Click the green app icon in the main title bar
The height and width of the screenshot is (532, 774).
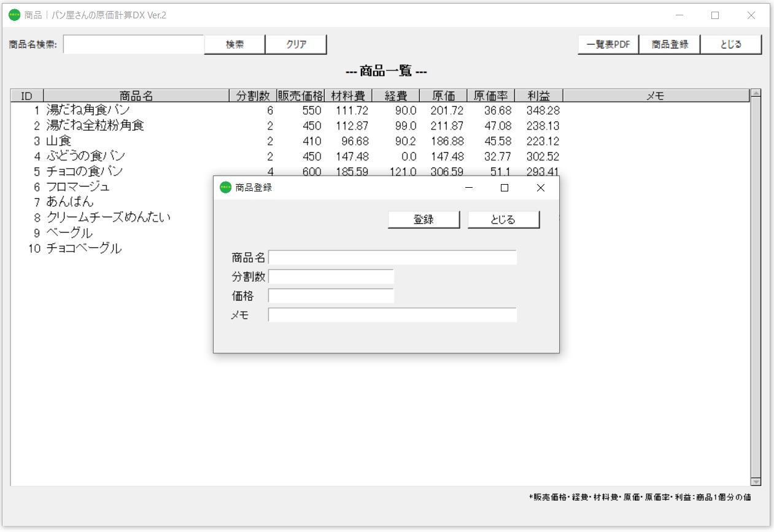pos(14,15)
